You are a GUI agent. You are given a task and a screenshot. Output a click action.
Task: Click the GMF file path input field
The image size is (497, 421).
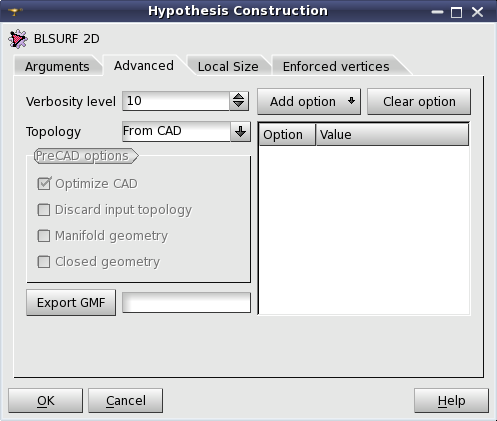tap(186, 303)
